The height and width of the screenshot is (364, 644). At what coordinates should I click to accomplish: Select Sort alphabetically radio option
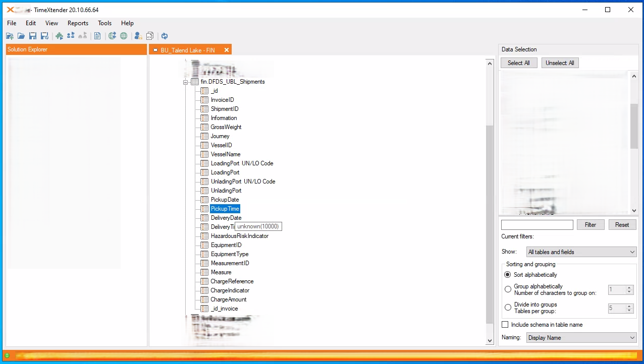point(508,275)
